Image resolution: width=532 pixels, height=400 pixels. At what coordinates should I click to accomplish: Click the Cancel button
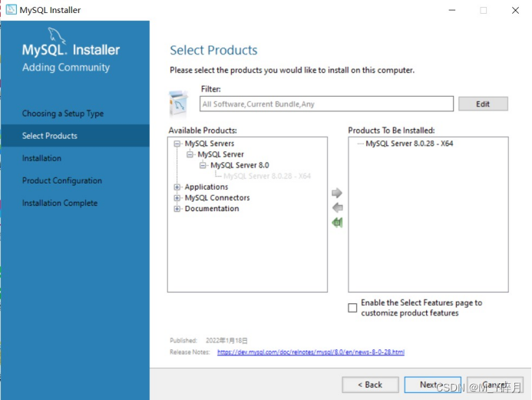point(494,385)
